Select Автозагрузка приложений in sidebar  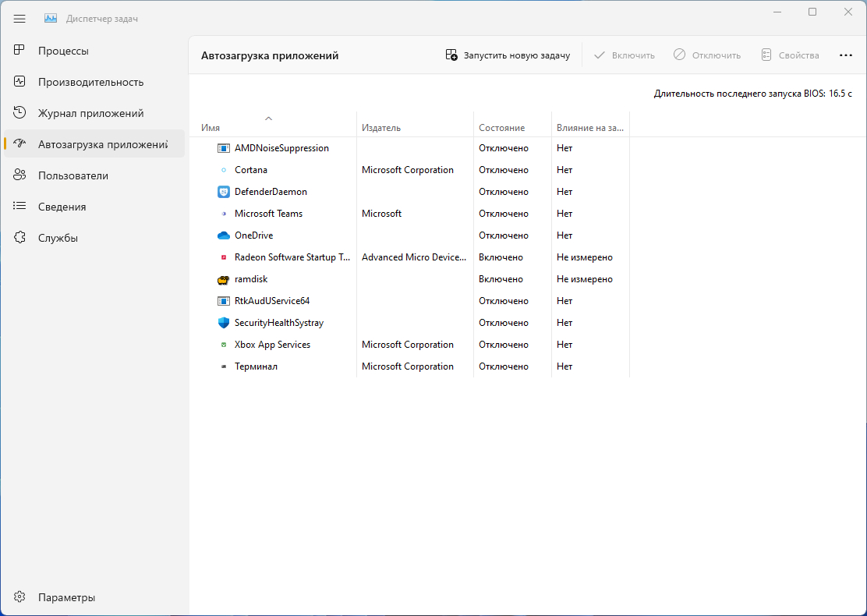pos(94,143)
